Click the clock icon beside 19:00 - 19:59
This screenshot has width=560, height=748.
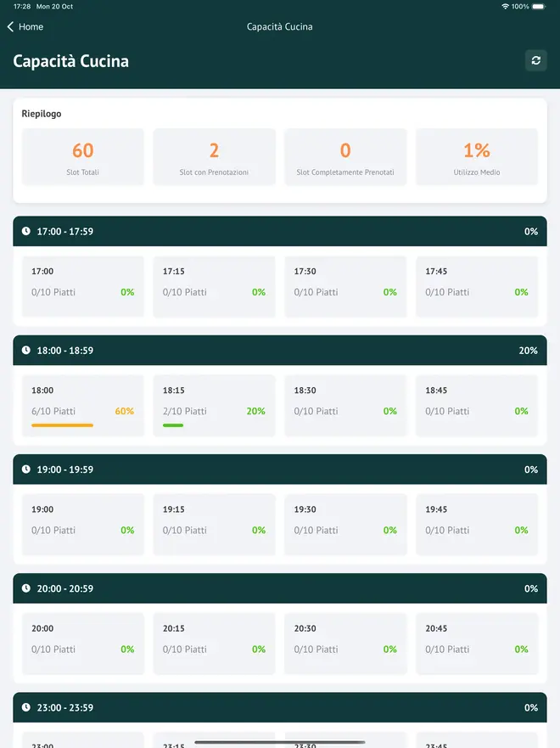26,470
